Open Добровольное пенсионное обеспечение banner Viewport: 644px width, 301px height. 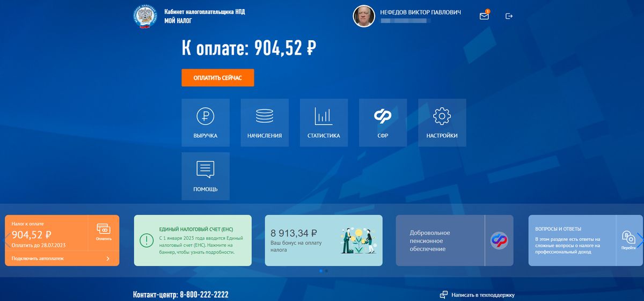pyautogui.click(x=455, y=240)
